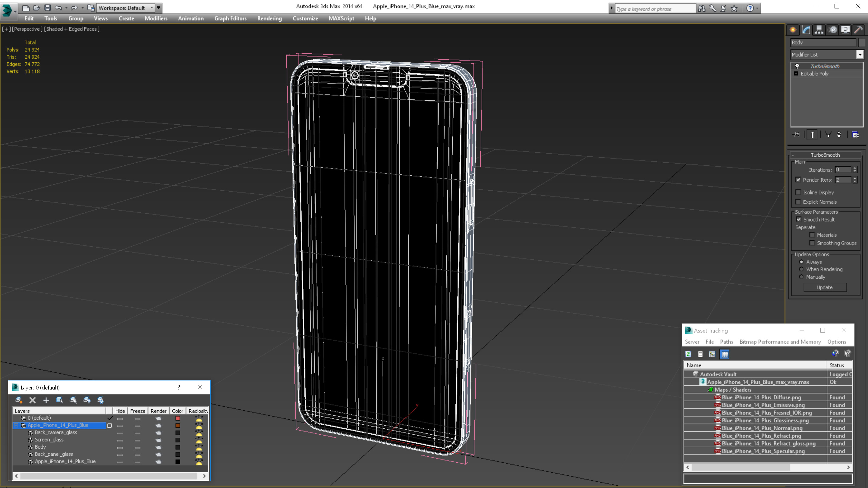Click the Undo arrow icon

(58, 8)
